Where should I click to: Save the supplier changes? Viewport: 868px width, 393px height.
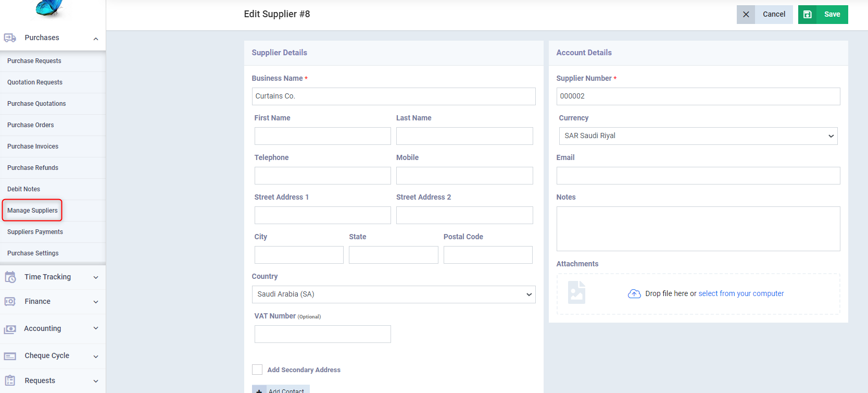coord(823,15)
